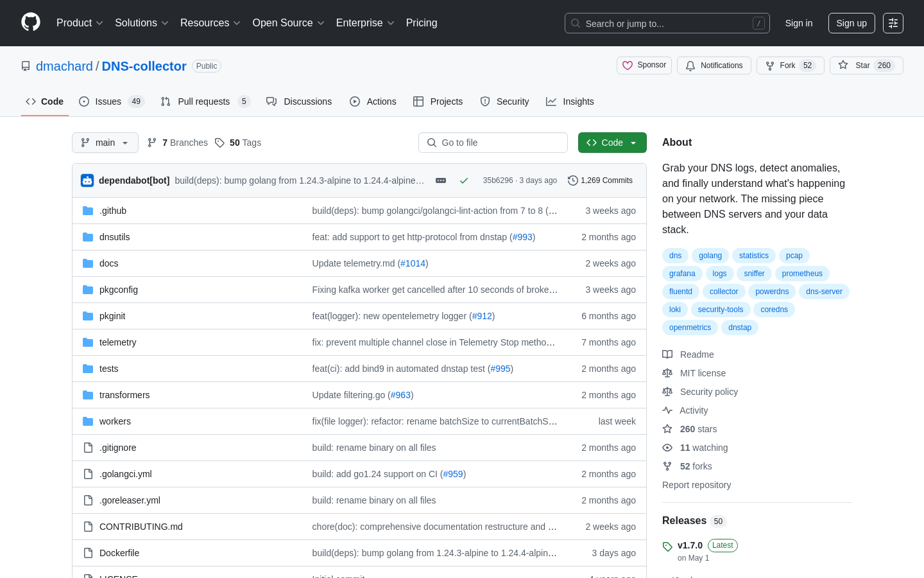The height and width of the screenshot is (578, 924).
Task: Open the main branch dropdown
Action: (105, 143)
